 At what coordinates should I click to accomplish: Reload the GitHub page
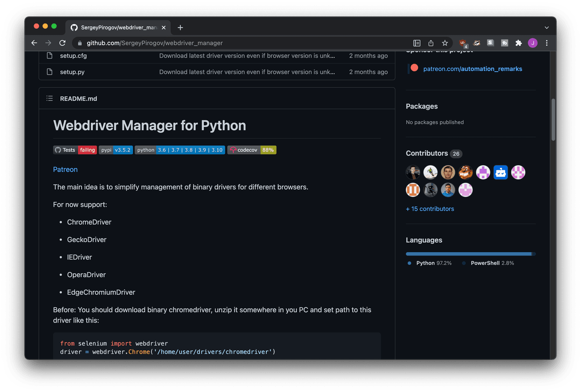pyautogui.click(x=63, y=43)
